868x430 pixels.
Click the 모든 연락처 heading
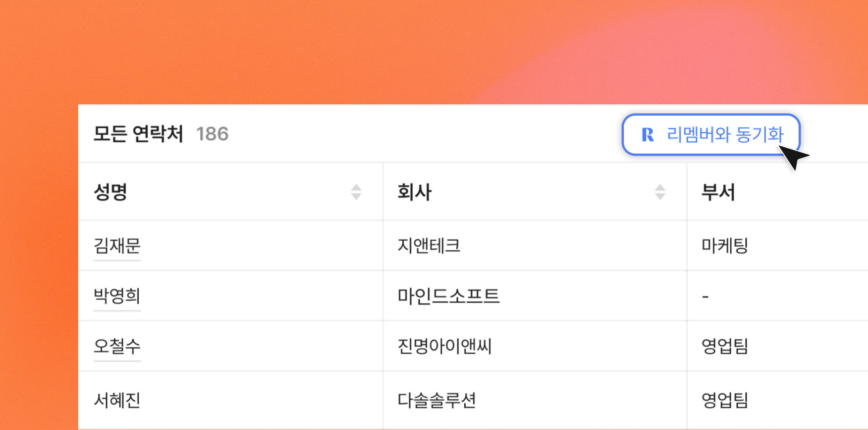(138, 134)
